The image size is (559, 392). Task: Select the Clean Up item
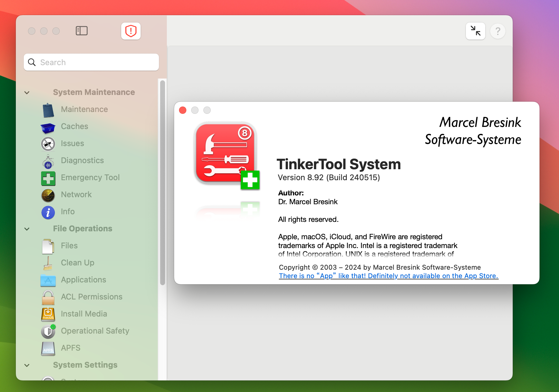77,263
